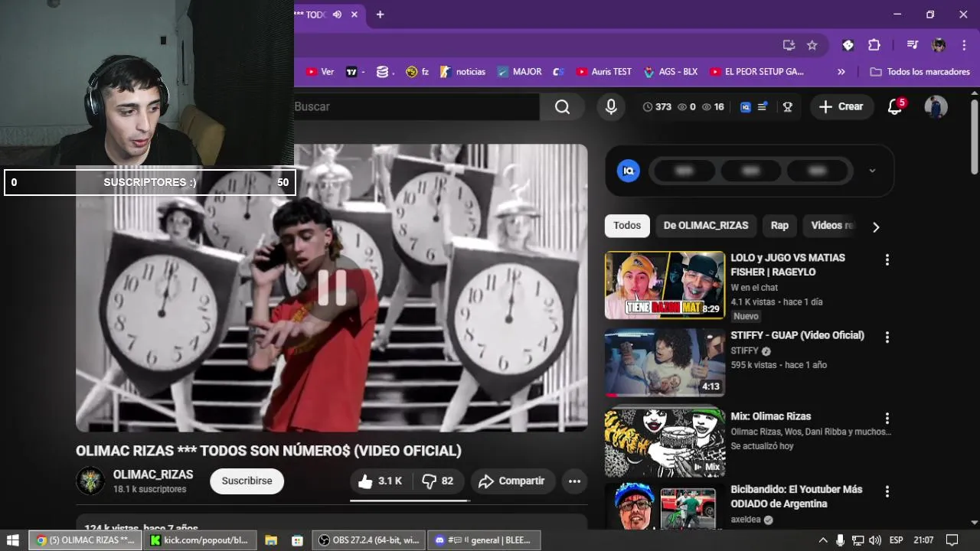Open the Chrome media control icon
This screenshot has width=980, height=551.
pos(913,45)
